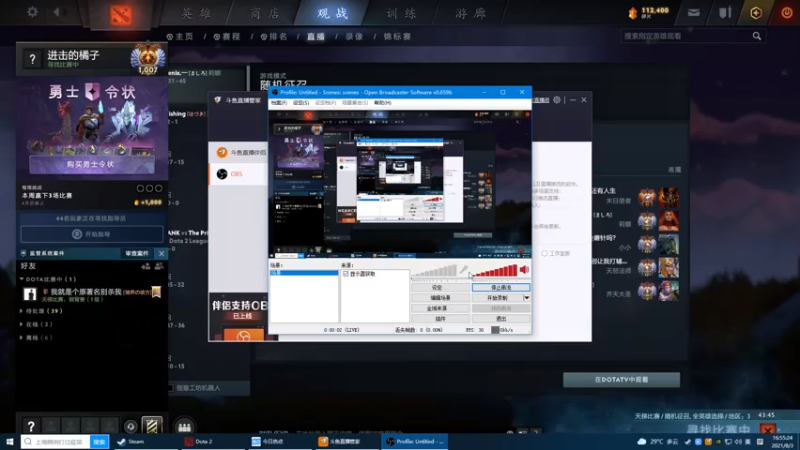800x450 pixels.
Task: Toggle the 显示器获取 source checkbox in OBS
Action: pos(346,274)
